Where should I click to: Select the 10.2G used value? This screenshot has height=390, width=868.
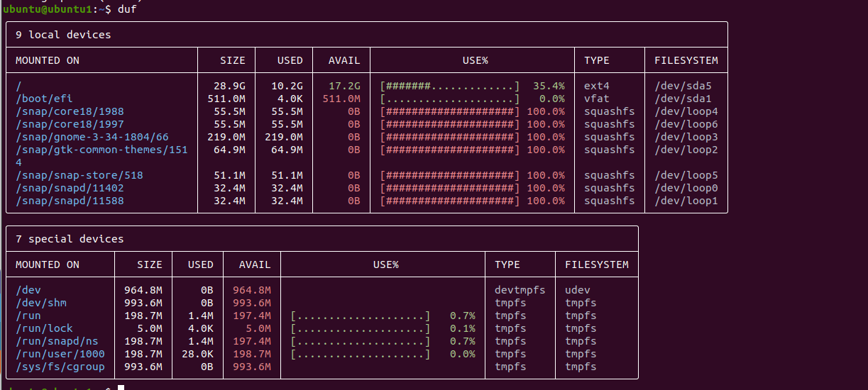pyautogui.click(x=287, y=86)
